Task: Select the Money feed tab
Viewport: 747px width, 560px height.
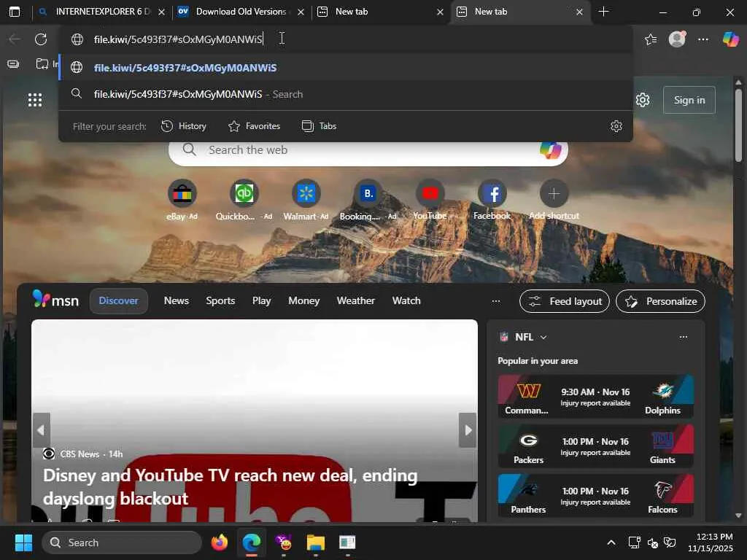Action: coord(304,301)
